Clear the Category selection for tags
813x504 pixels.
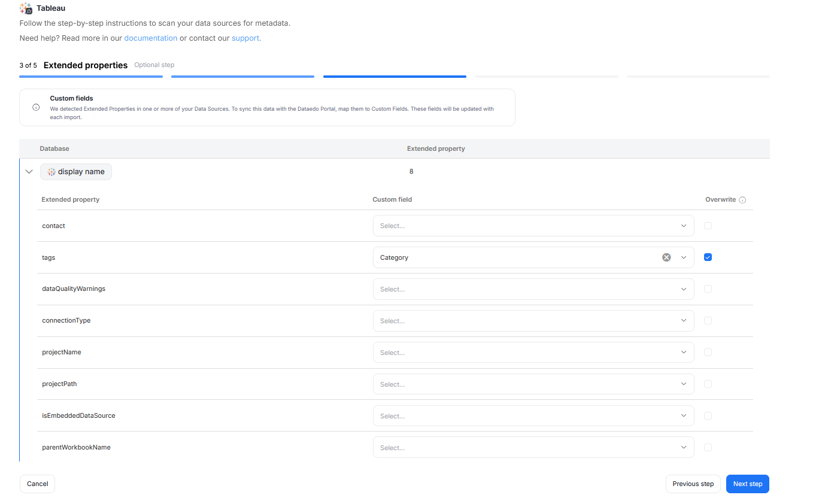pos(666,257)
